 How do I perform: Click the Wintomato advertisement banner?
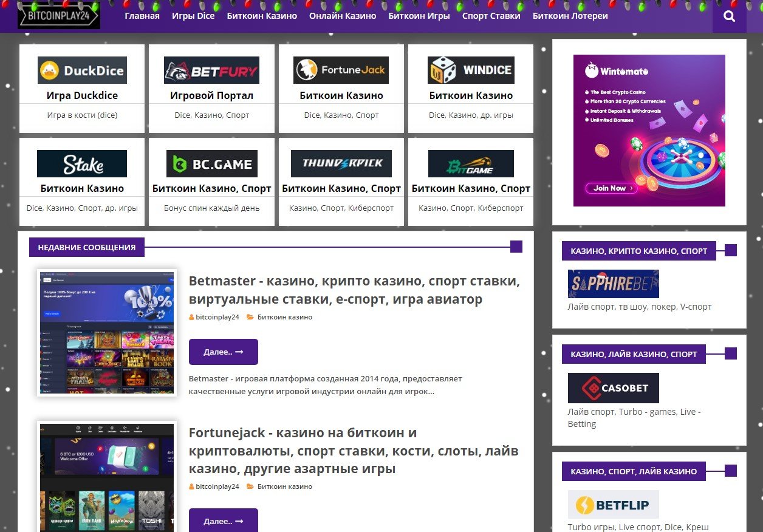[649, 131]
